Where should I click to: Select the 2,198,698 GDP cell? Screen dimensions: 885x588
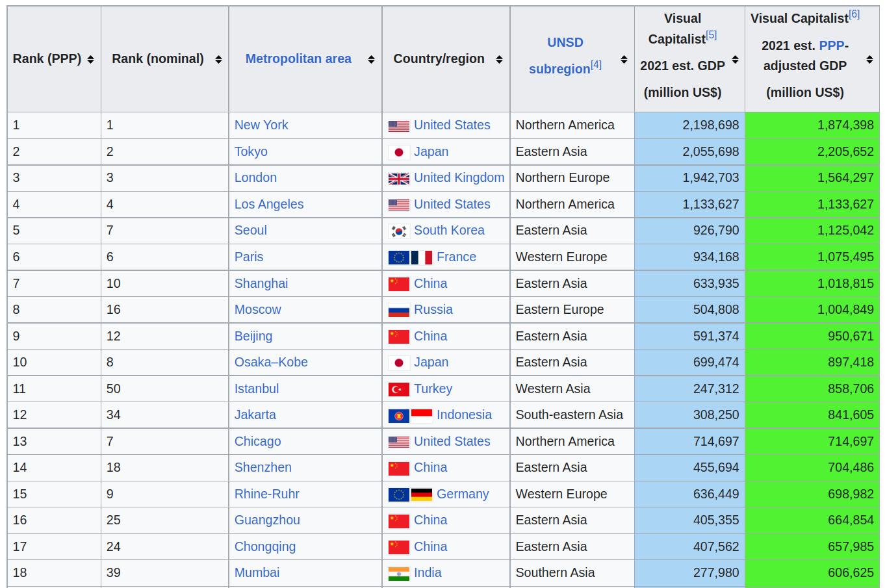click(x=689, y=125)
